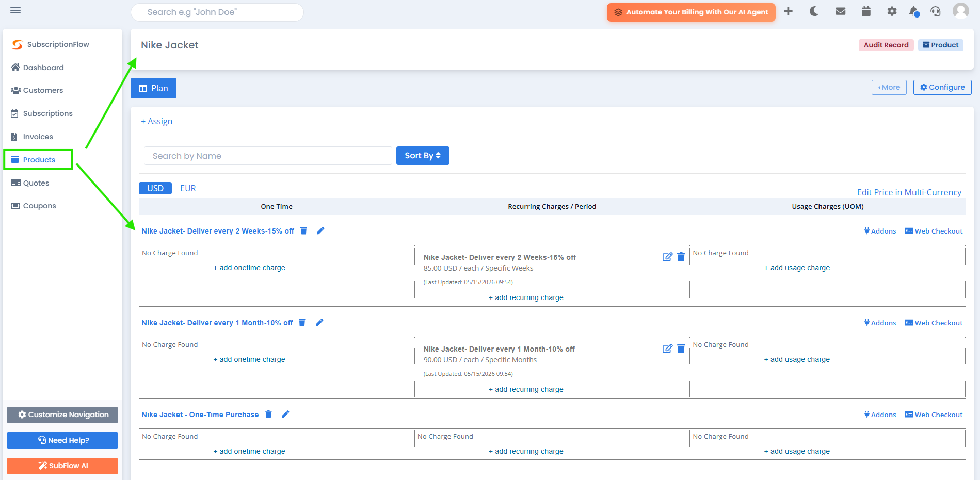Viewport: 980px width, 480px height.
Task: Click the plus quick-add icon in top bar
Action: click(788, 11)
